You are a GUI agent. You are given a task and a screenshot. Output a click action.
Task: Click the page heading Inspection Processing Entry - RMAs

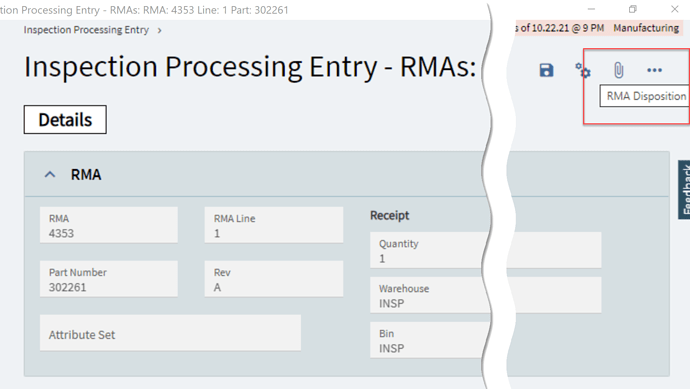pos(250,67)
